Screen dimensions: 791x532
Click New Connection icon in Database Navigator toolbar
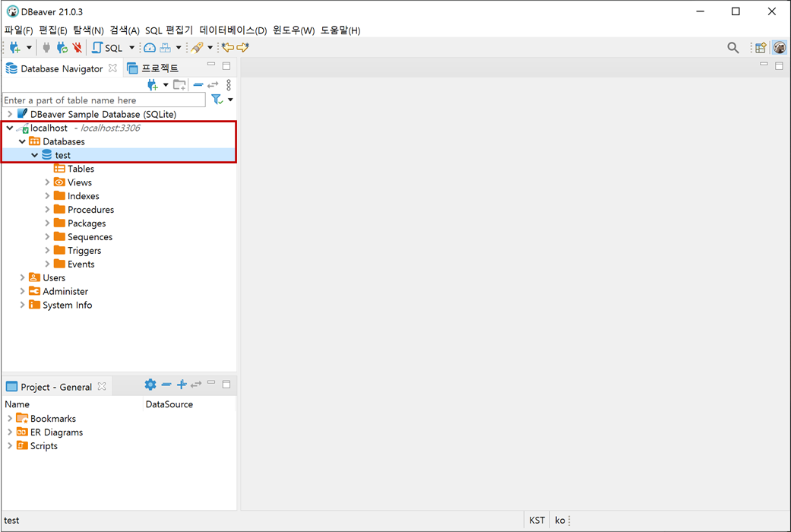tap(152, 85)
